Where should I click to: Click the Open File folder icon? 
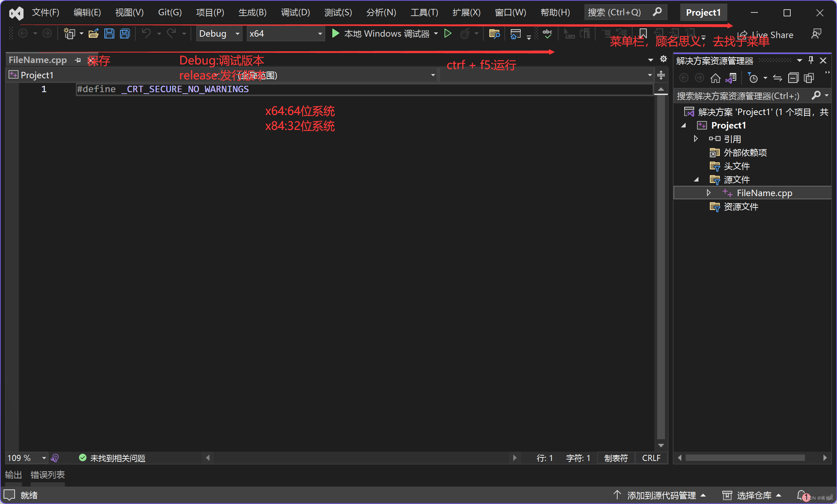[93, 34]
